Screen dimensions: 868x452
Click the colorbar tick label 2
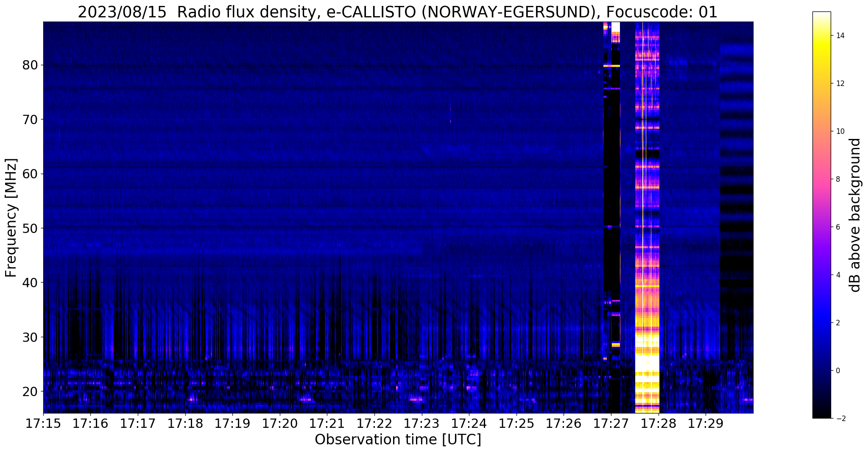[837, 323]
